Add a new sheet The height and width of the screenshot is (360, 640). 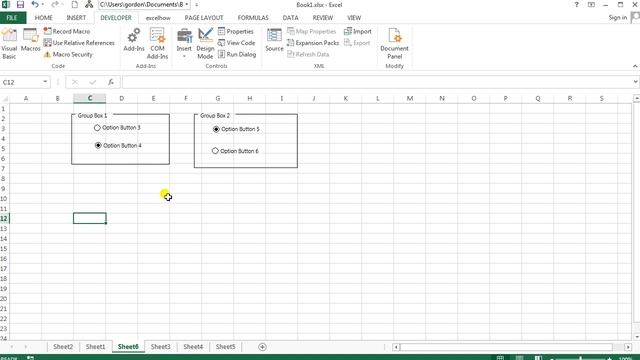pos(262,347)
